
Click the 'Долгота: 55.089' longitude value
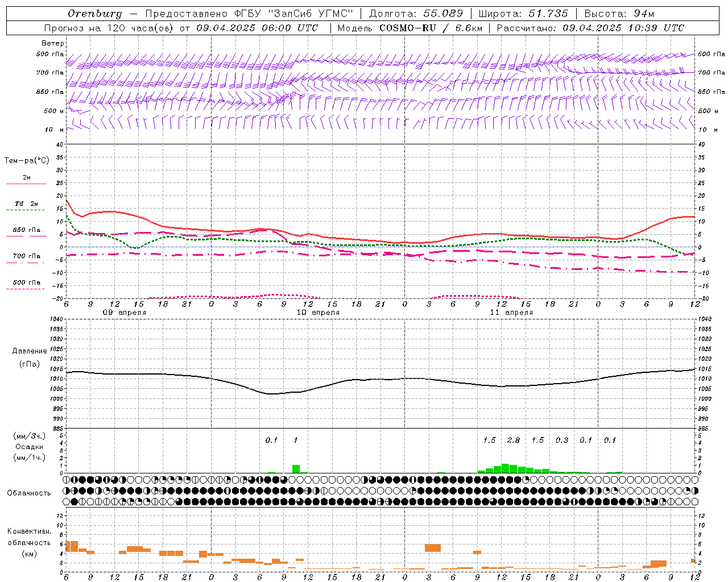coord(416,14)
